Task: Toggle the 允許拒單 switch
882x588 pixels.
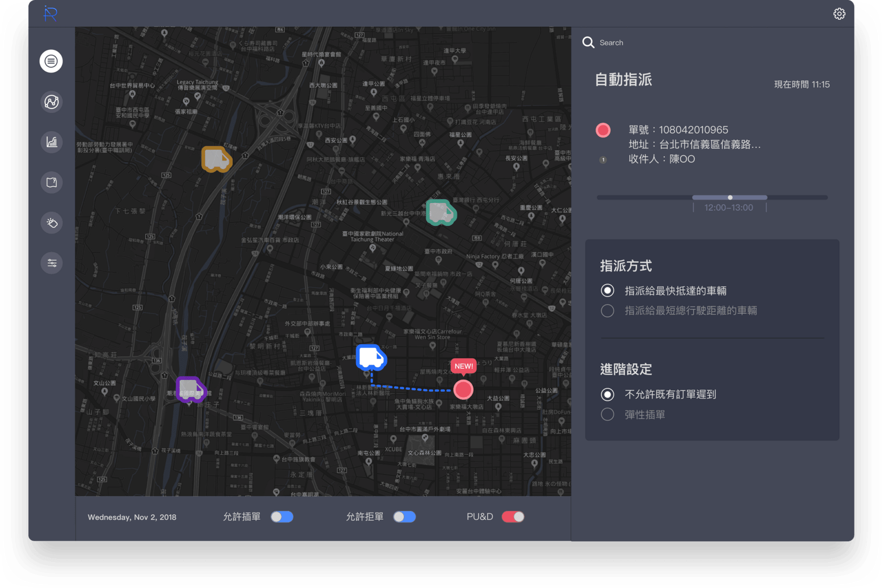Action: (404, 517)
